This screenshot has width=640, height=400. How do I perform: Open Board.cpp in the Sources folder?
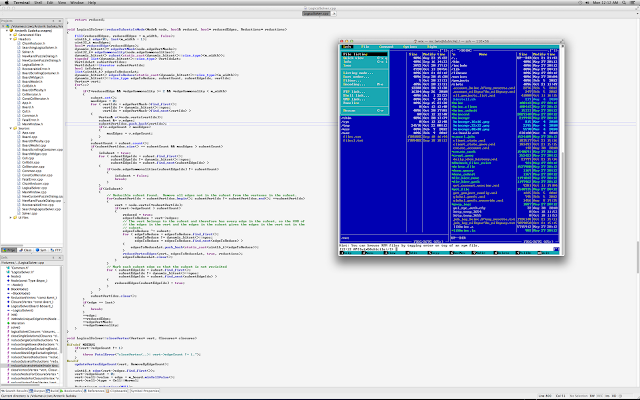pyautogui.click(x=29, y=137)
